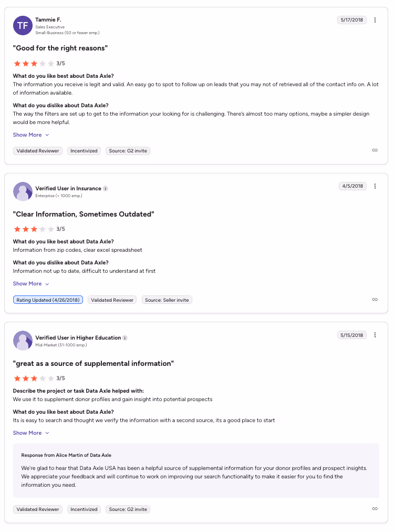The height and width of the screenshot is (532, 395).
Task: Click the info icon beside Verified User in Higher Education
Action: [x=126, y=337]
